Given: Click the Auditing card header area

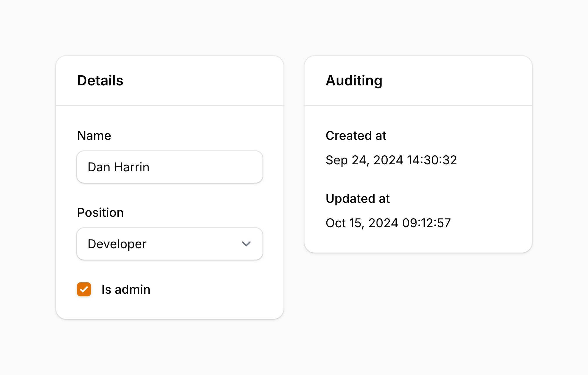Looking at the screenshot, I should pyautogui.click(x=455, y=80).
